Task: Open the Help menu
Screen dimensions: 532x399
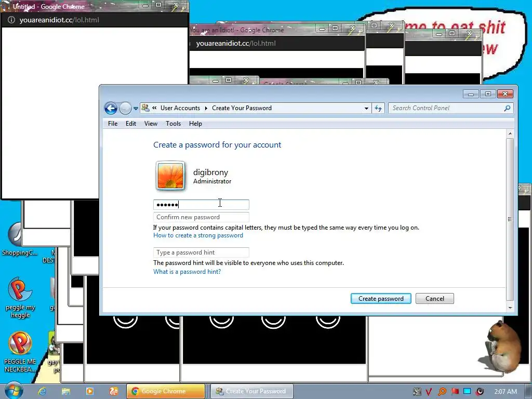Action: tap(195, 124)
